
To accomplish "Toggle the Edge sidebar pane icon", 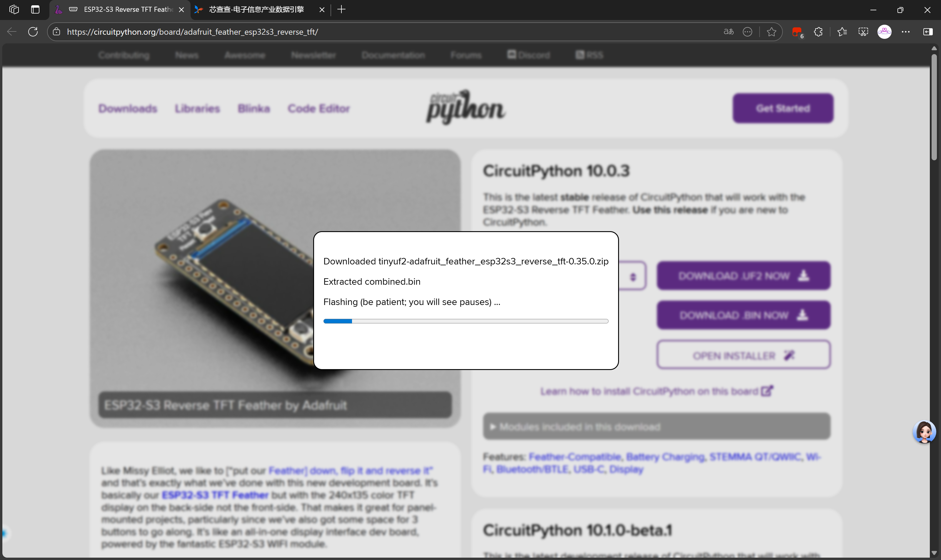I will click(x=927, y=32).
